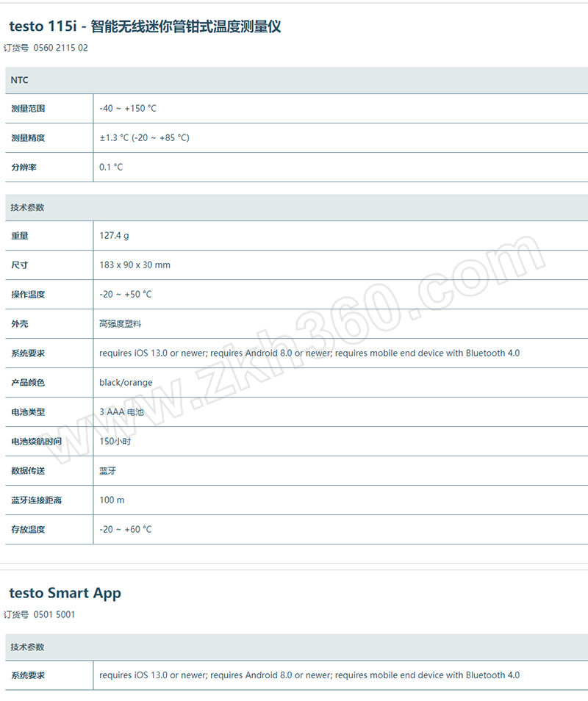Click the 外壳 row label
Viewport: 588px width, 701px height.
point(20,324)
